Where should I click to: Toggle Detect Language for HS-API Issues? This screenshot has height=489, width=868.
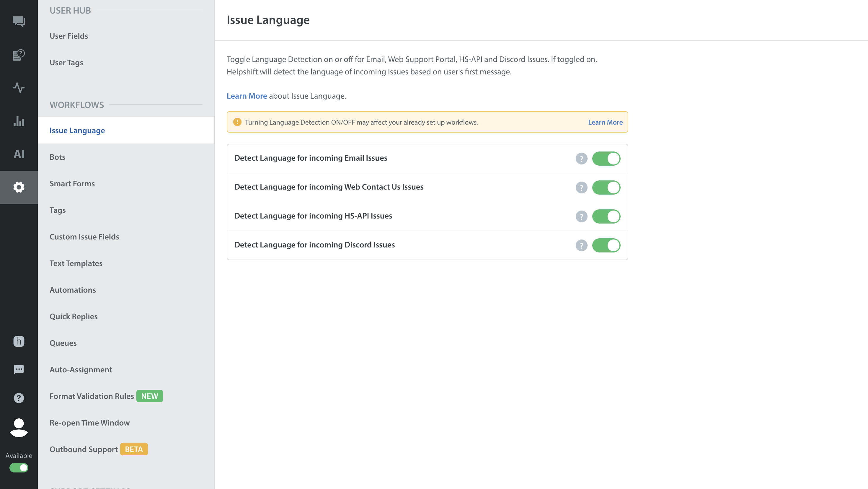[606, 216]
